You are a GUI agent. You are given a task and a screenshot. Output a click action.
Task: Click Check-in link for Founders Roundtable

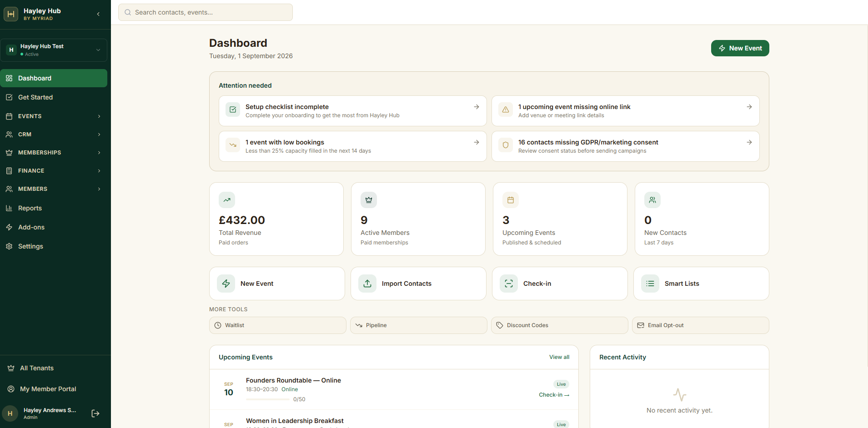(x=554, y=395)
